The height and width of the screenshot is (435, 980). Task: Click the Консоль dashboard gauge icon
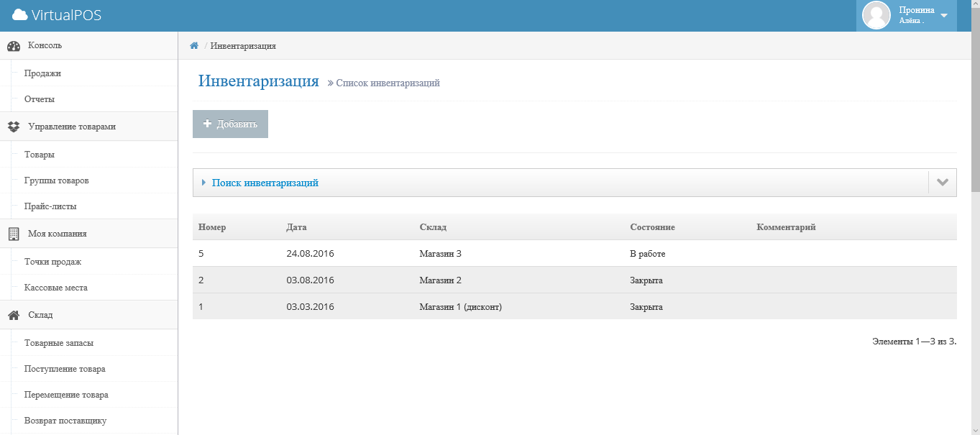pyautogui.click(x=14, y=46)
